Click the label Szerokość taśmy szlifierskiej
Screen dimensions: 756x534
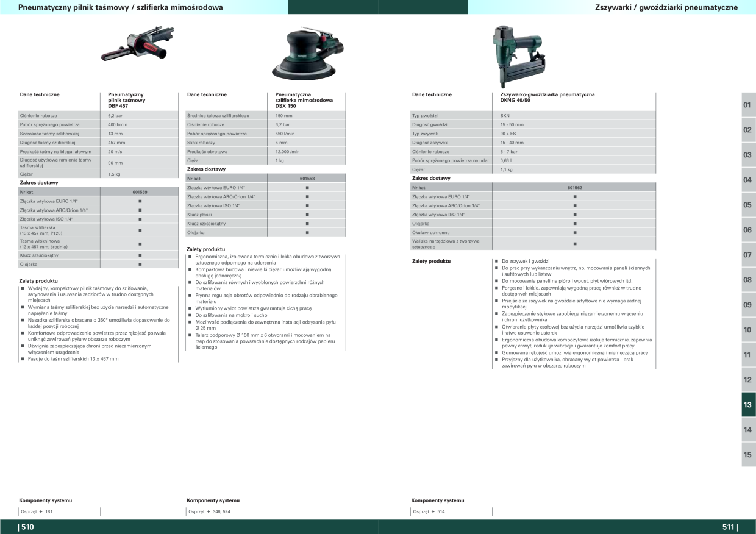click(x=50, y=133)
